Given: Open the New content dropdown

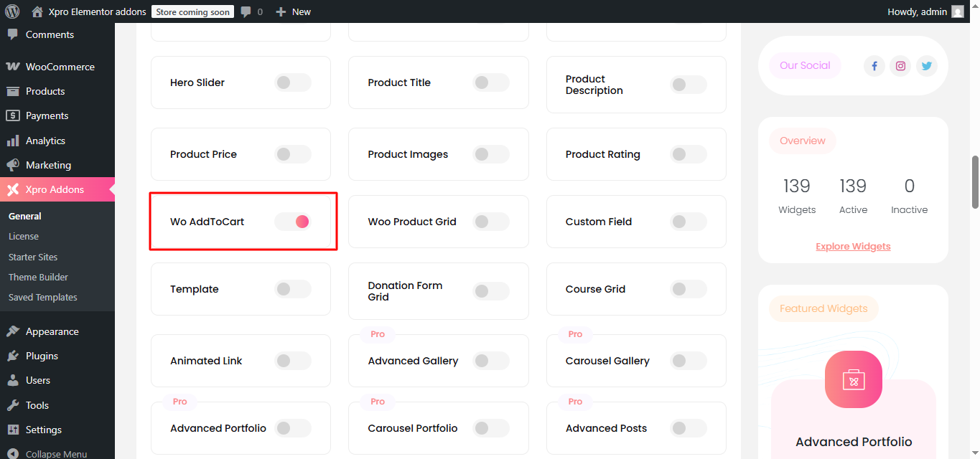Looking at the screenshot, I should click(294, 11).
